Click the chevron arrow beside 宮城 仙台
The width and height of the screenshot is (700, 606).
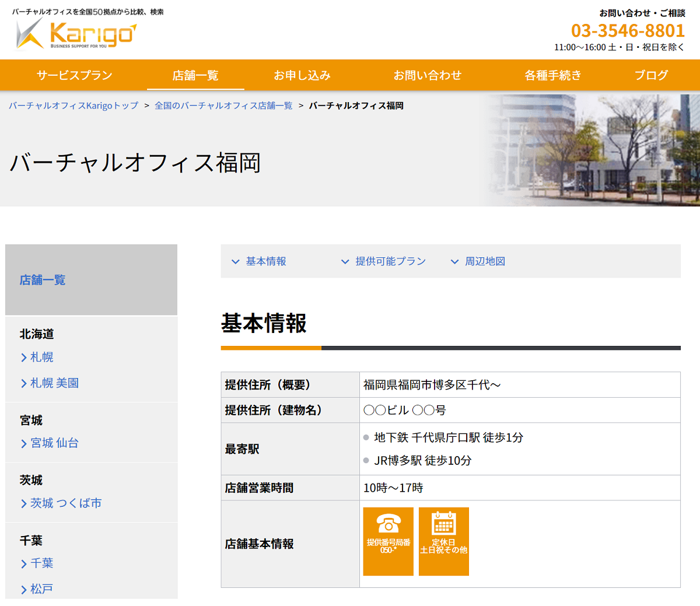(24, 444)
